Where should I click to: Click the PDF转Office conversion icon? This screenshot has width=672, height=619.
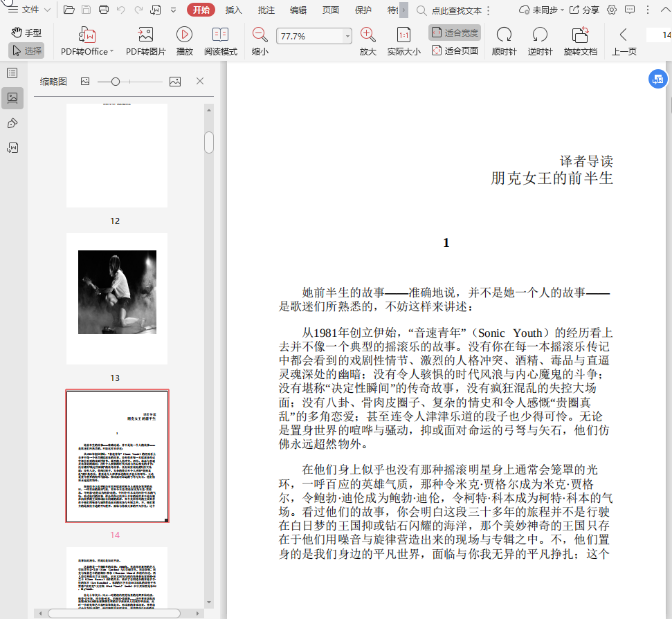point(87,35)
